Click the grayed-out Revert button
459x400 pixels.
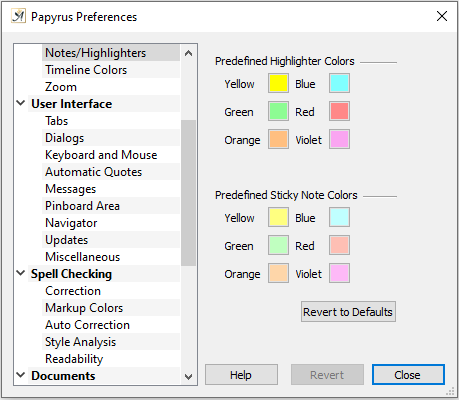327,375
